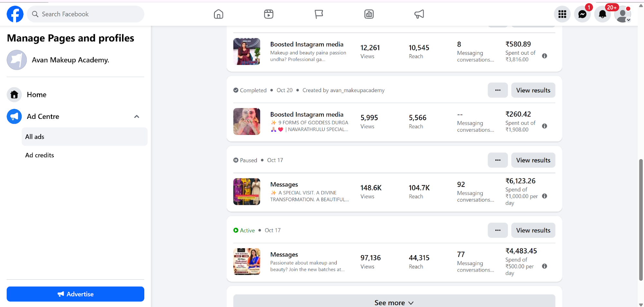Click the 148.6K Views value
This screenshot has width=644, height=307.
click(x=371, y=188)
